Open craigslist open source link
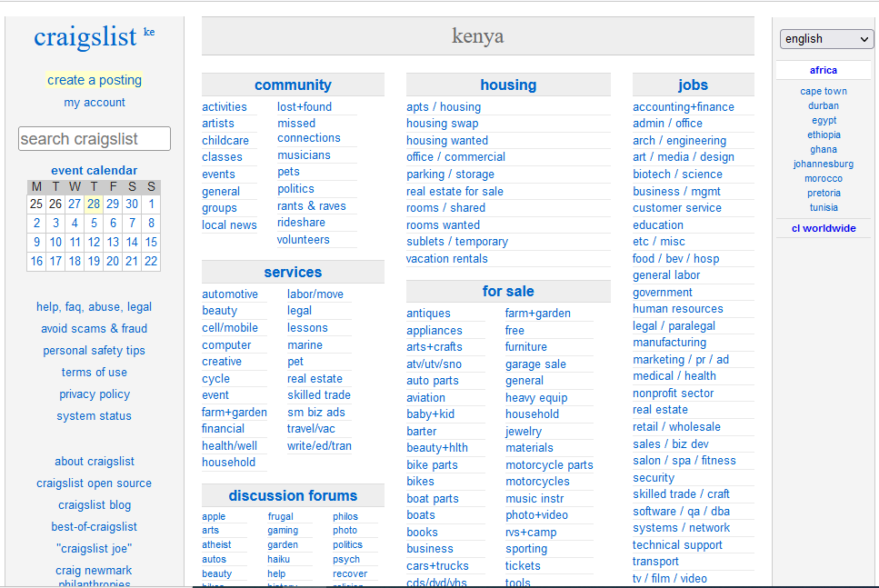The width and height of the screenshot is (879, 588). [95, 483]
